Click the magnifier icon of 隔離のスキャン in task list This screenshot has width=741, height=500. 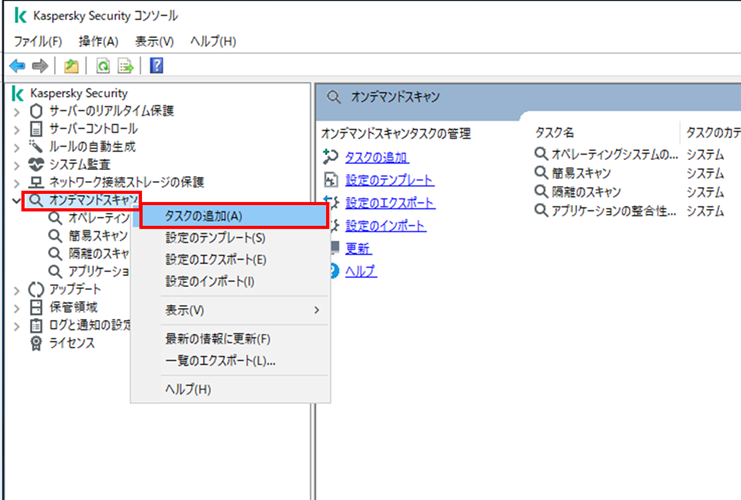542,191
